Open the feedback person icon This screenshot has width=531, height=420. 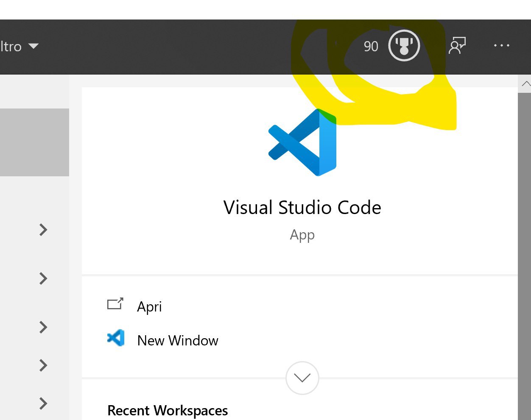(457, 45)
